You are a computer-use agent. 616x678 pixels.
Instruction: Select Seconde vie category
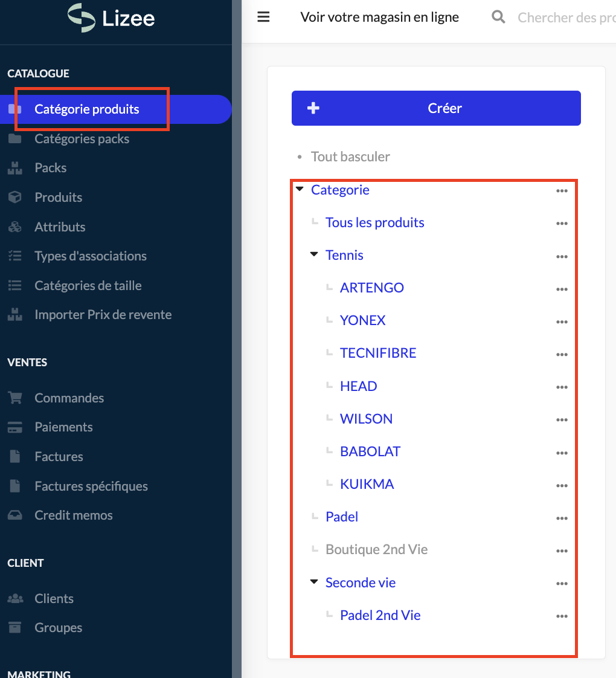(361, 583)
